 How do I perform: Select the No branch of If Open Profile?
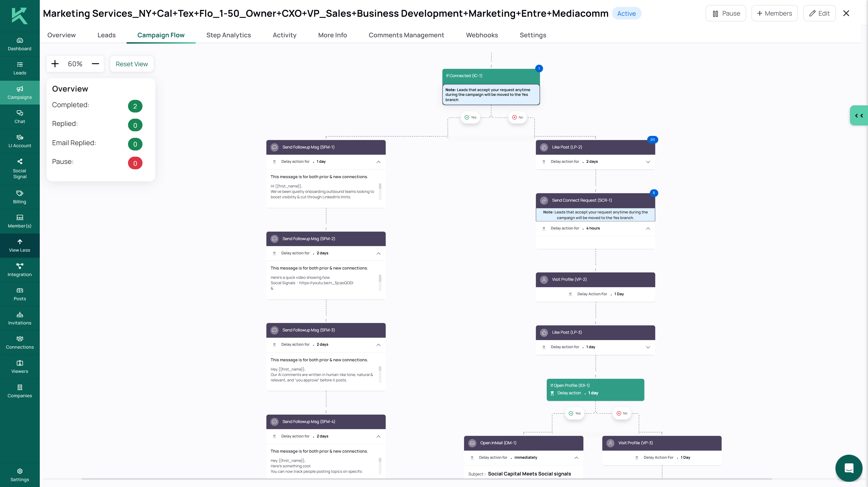tap(621, 413)
